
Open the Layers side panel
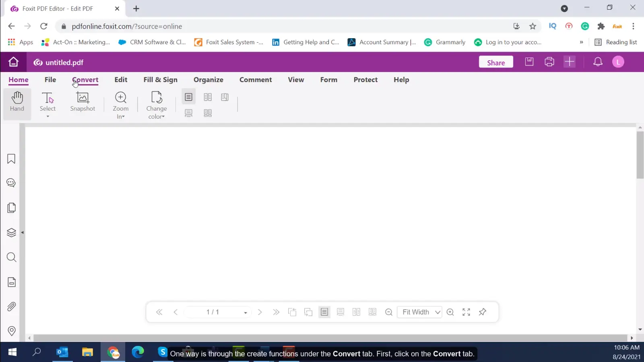coord(11,233)
